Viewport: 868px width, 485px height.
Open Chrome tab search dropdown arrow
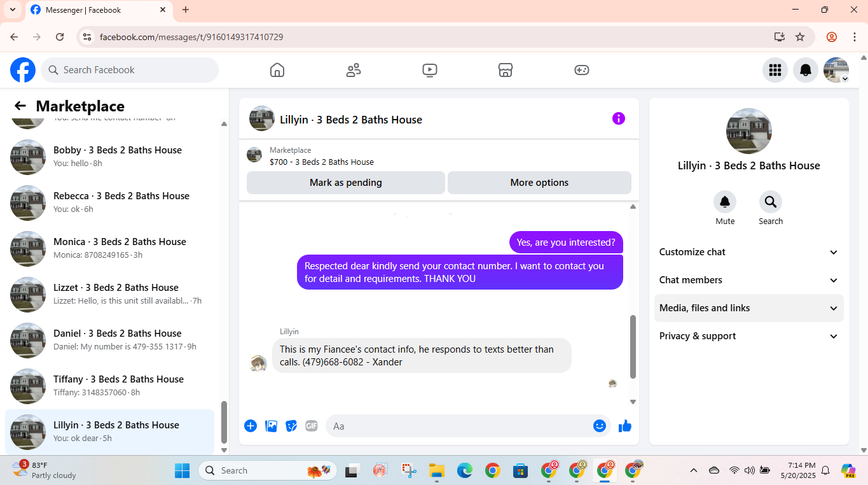pos(12,10)
